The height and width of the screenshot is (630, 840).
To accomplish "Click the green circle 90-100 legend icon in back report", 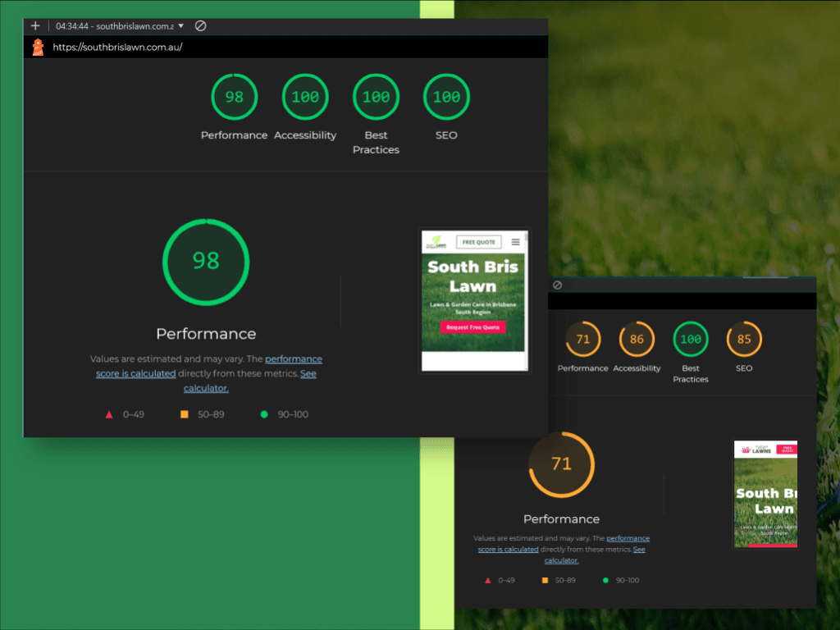I will click(x=605, y=580).
